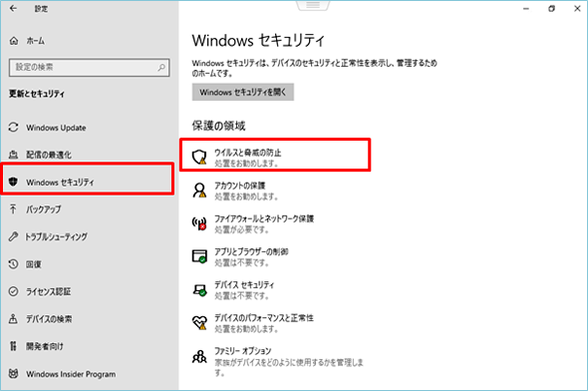The image size is (588, 391).
Task: Click the アカウントの保護 person icon
Action: (x=199, y=191)
